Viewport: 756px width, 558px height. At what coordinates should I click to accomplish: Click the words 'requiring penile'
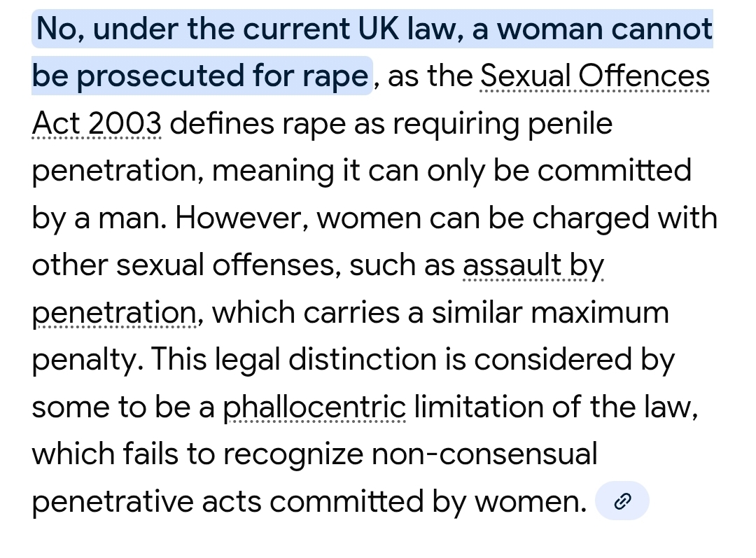[x=503, y=123]
